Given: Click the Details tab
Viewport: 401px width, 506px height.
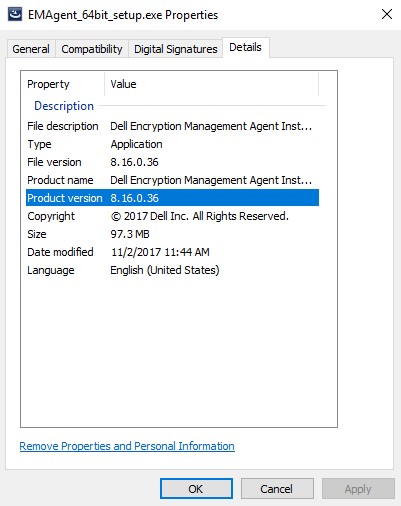Looking at the screenshot, I should tap(245, 47).
